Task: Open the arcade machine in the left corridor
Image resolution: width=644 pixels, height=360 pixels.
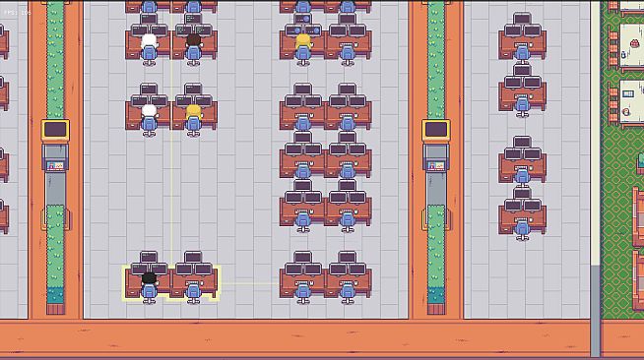Action: [55, 157]
